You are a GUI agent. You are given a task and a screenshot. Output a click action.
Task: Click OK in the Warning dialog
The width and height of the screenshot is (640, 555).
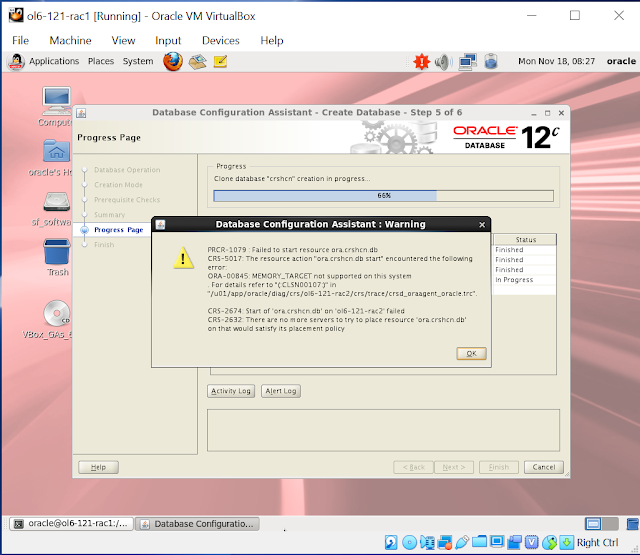(x=471, y=353)
